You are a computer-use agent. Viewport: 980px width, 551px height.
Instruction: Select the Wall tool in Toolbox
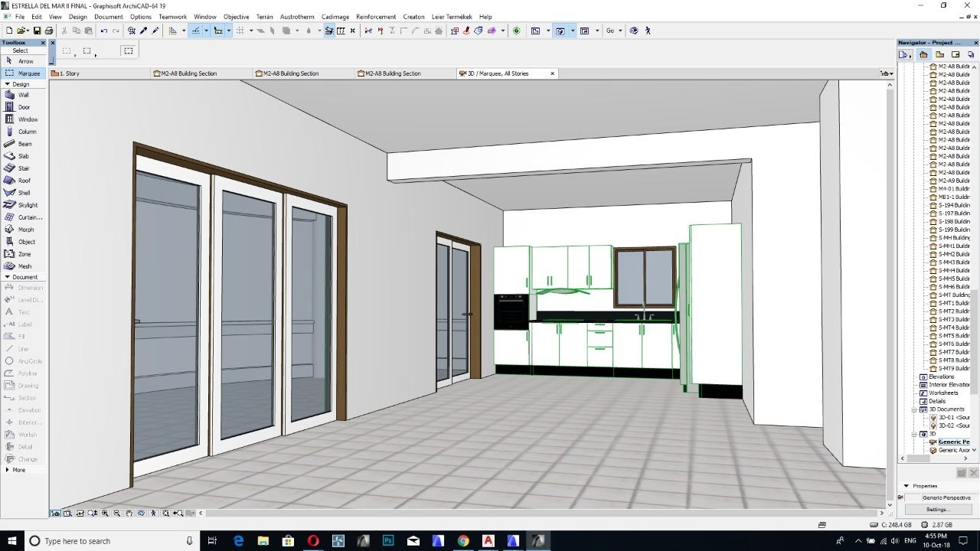(24, 95)
